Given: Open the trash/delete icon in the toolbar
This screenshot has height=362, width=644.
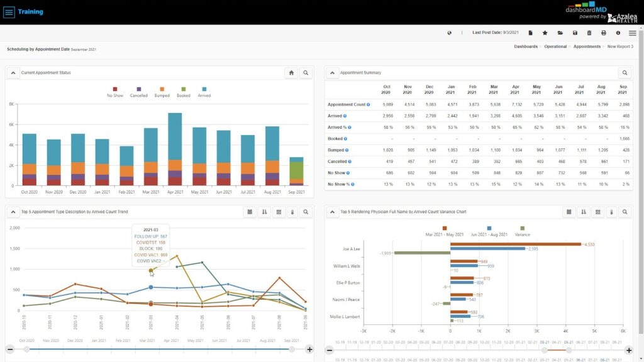Looking at the screenshot, I should (x=589, y=33).
